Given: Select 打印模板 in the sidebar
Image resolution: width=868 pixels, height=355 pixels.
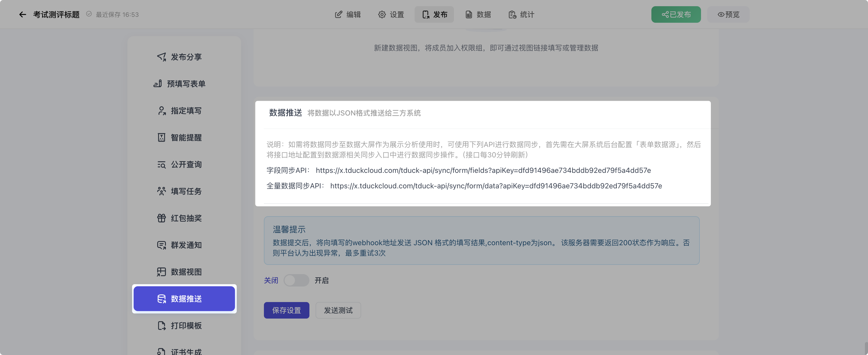Looking at the screenshot, I should tap(184, 325).
